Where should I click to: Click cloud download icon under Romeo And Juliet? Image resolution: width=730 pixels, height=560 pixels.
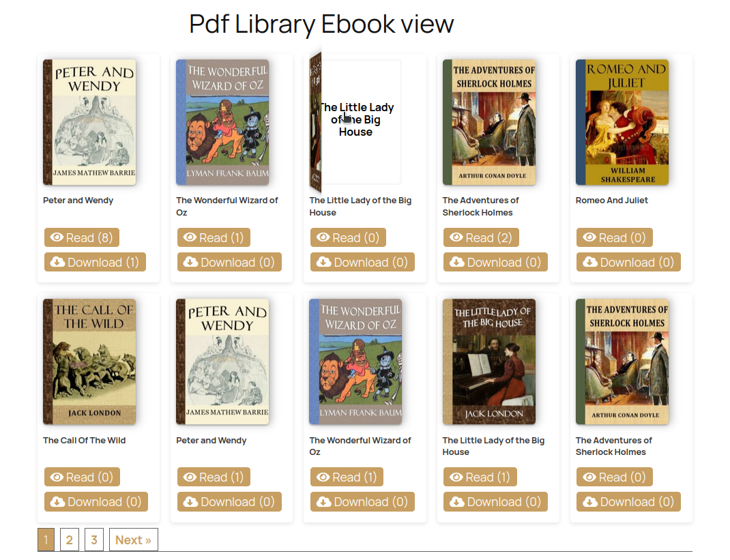(590, 262)
